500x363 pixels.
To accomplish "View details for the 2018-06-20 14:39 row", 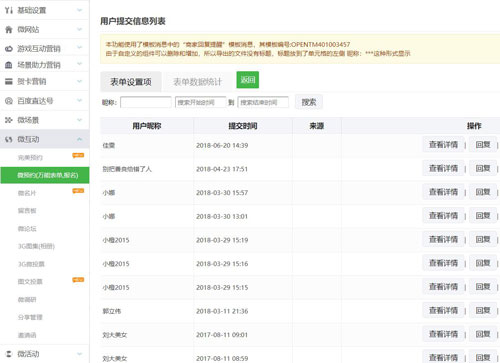I will point(443,145).
